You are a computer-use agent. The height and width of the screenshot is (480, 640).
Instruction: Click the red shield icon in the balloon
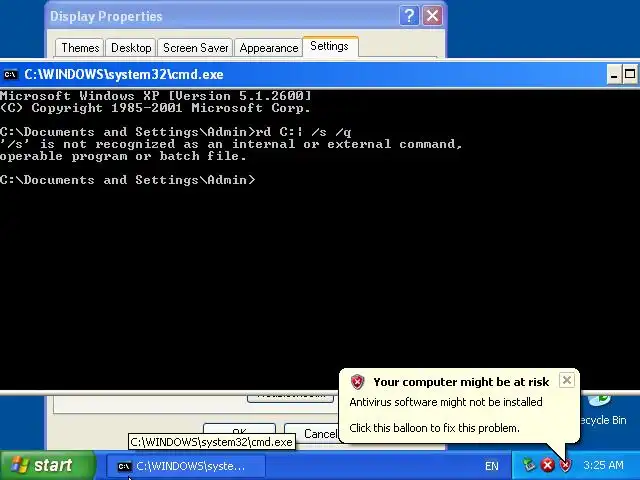tap(357, 382)
